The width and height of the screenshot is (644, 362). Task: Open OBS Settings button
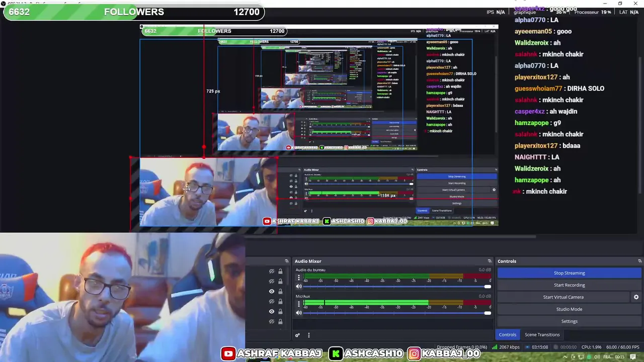click(x=569, y=321)
